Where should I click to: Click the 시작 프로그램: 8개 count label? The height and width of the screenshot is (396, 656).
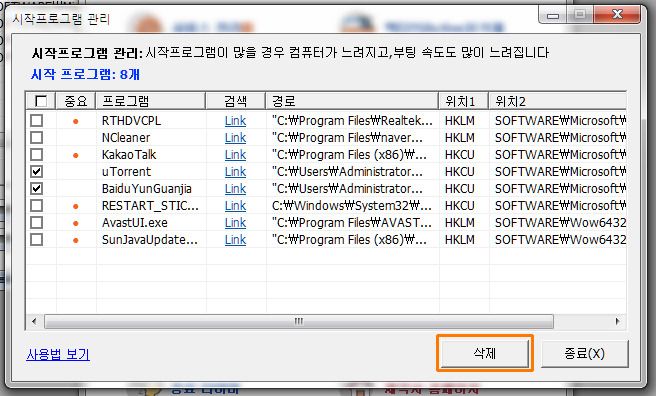[85, 74]
